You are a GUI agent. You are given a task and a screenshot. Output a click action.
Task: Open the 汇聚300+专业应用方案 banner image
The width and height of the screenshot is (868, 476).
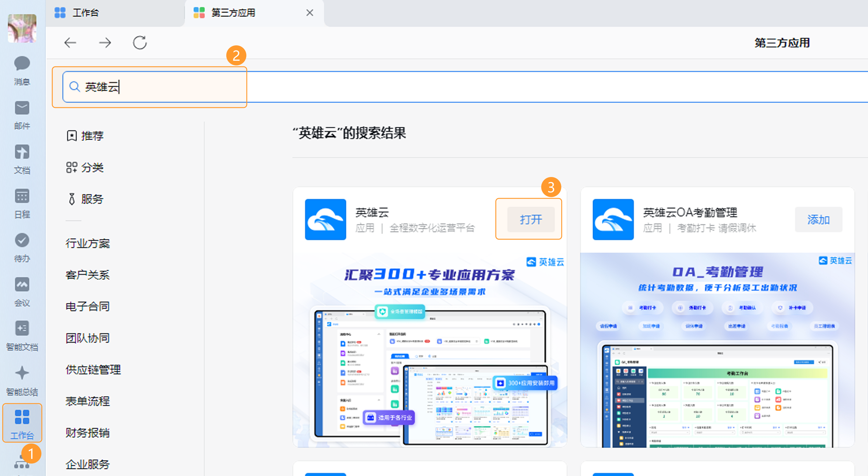click(430, 350)
